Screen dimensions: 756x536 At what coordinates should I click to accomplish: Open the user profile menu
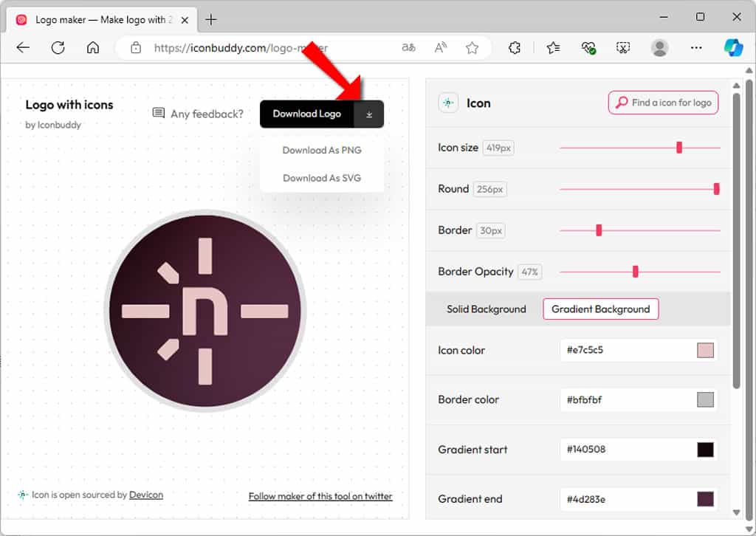(659, 48)
